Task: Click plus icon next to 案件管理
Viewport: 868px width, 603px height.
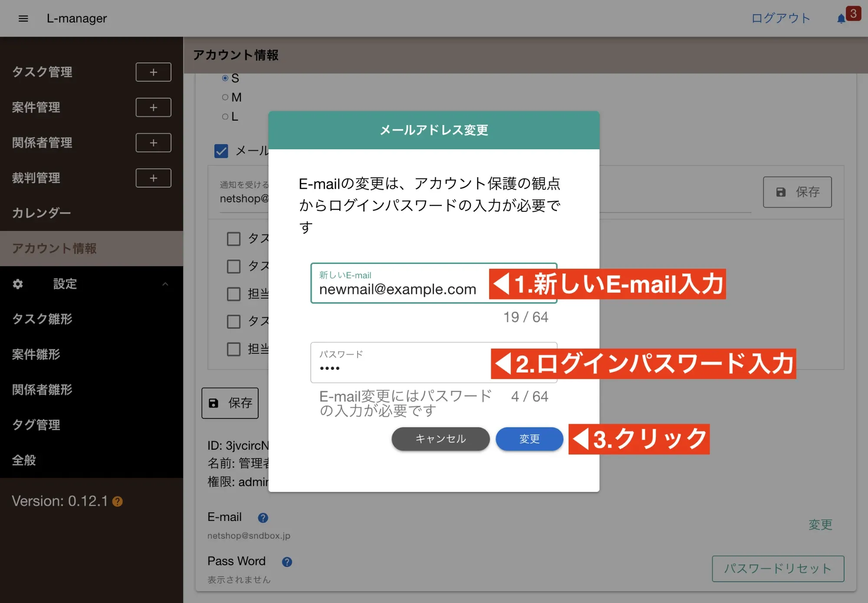Action: coord(153,107)
